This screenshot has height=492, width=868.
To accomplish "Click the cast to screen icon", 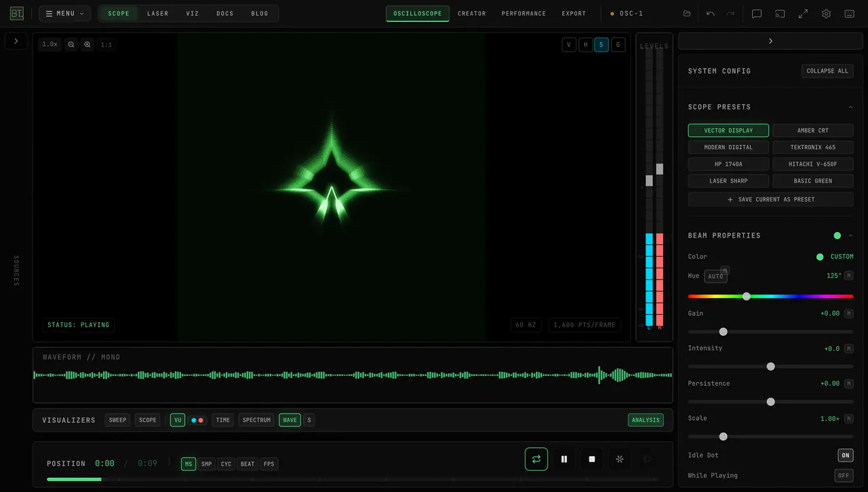I will 780,14.
